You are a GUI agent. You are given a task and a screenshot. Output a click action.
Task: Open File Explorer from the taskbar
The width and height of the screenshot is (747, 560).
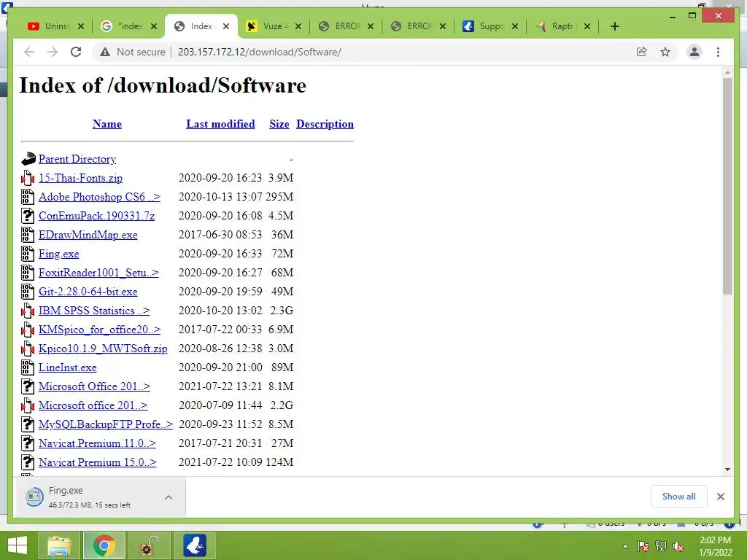59,545
